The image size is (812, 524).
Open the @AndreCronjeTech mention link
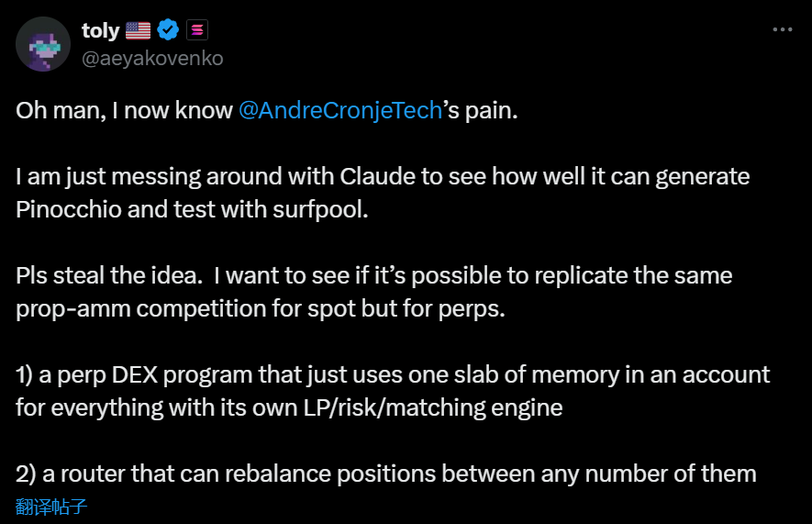tap(340, 110)
